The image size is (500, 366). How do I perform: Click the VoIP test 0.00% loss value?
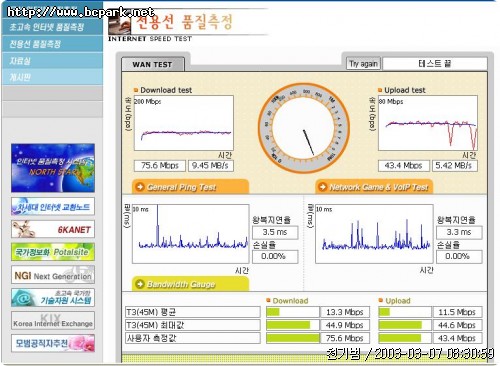click(459, 256)
